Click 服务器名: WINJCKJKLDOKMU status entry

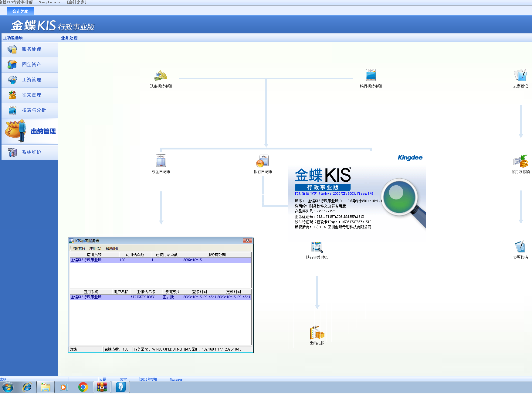158,349
